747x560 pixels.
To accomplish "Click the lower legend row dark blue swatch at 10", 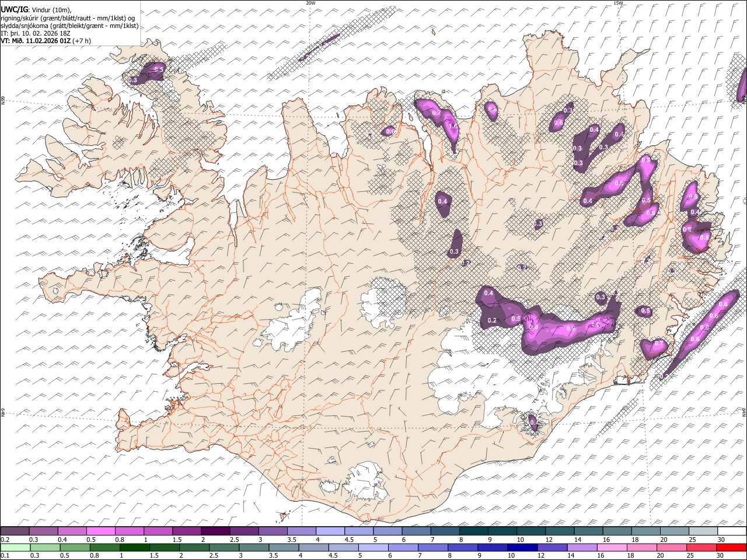I will point(522,547).
